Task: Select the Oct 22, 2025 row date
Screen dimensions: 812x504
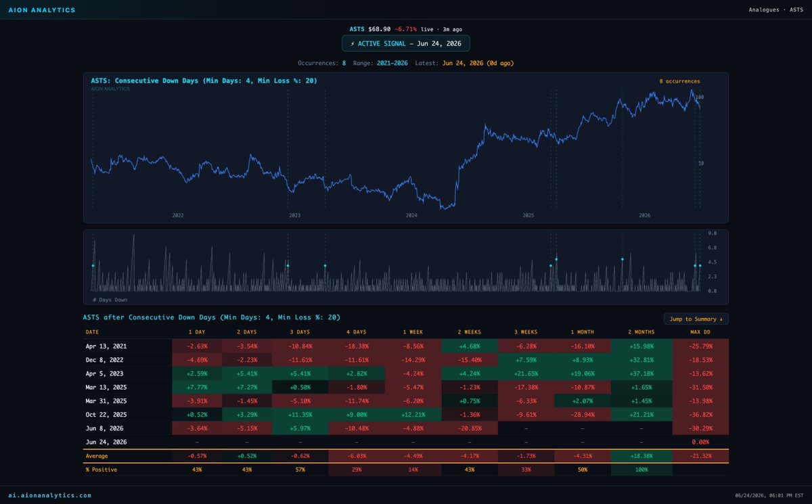Action: tap(106, 414)
